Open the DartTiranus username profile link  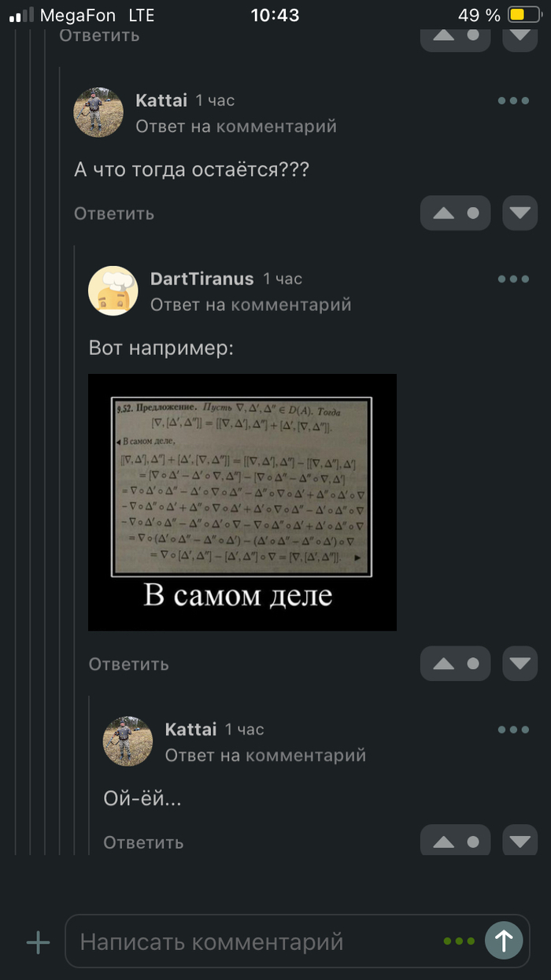click(x=202, y=279)
